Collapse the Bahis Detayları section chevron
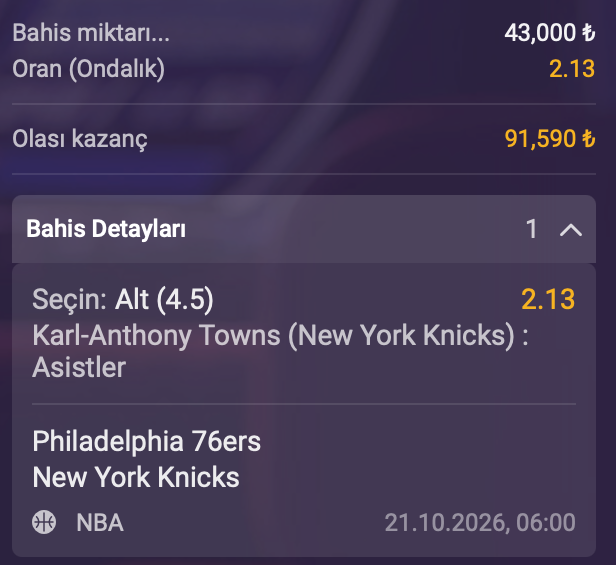616x565 pixels. pyautogui.click(x=570, y=230)
